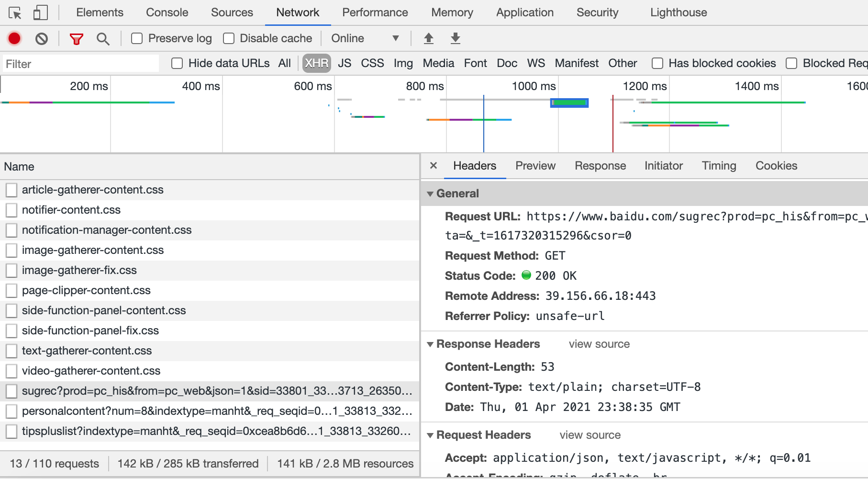Clear the network log

tap(42, 38)
